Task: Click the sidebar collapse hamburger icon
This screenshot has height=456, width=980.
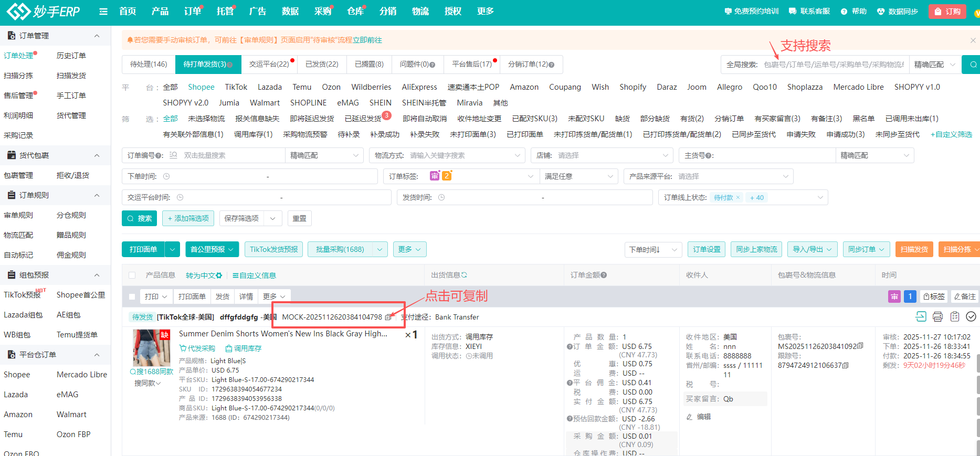Action: coord(103,12)
